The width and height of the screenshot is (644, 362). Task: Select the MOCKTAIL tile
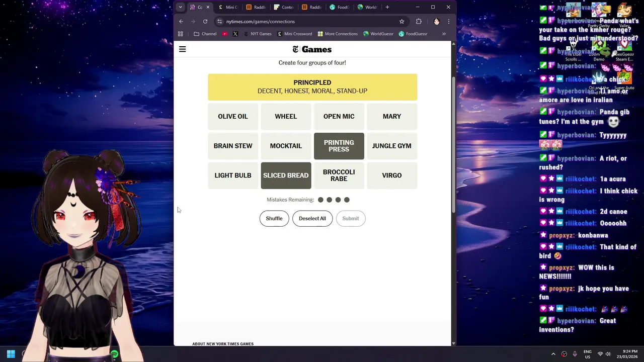click(x=286, y=146)
